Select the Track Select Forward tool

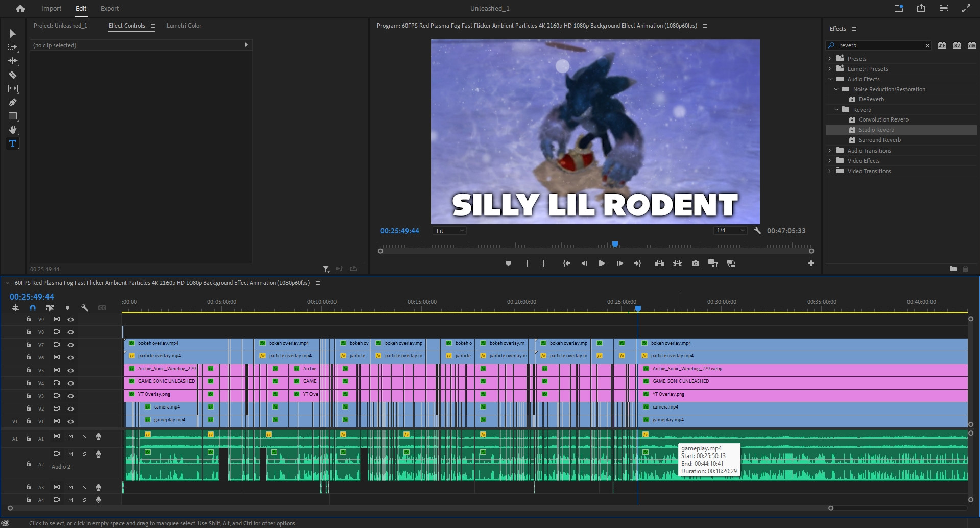click(13, 47)
